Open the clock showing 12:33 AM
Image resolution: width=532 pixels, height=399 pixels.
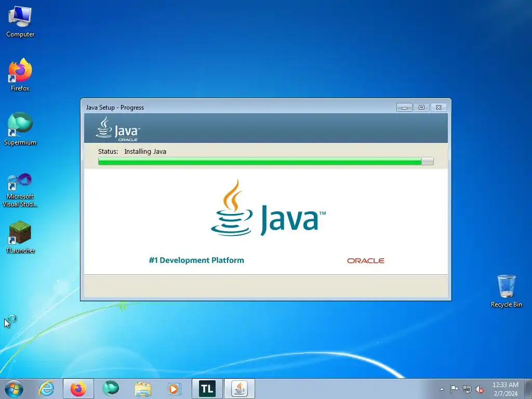pos(505,389)
